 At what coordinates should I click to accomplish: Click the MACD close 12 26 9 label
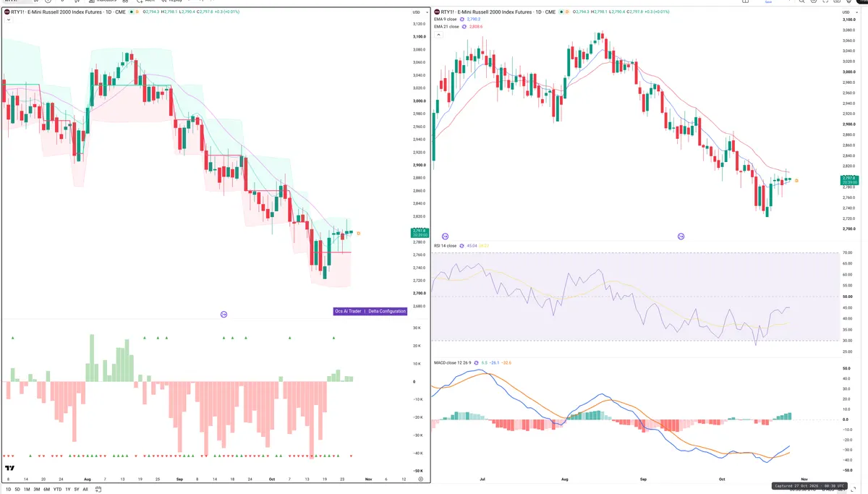point(453,362)
